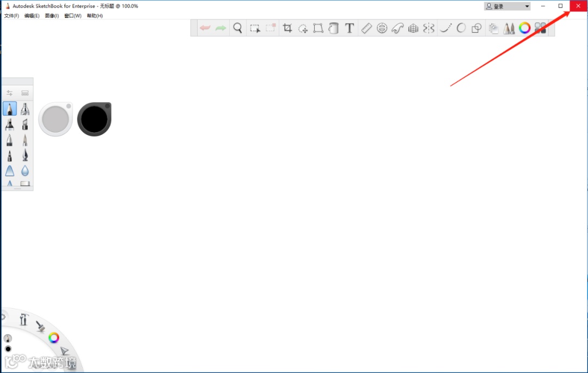The image size is (588, 373).
Task: Close the SketchBook window
Action: click(x=578, y=6)
